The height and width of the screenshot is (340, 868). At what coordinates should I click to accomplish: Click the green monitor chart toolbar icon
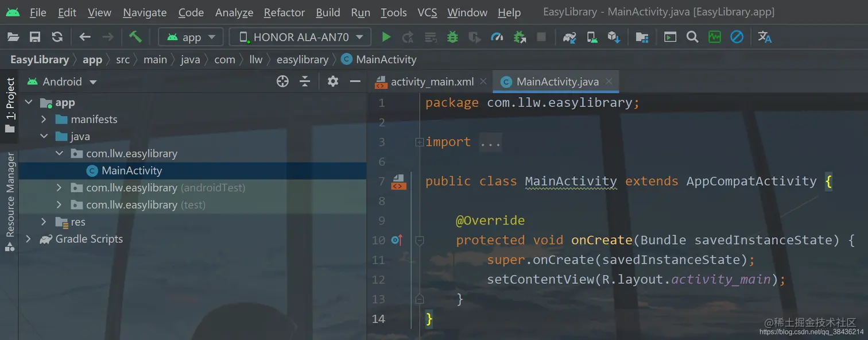(x=714, y=37)
